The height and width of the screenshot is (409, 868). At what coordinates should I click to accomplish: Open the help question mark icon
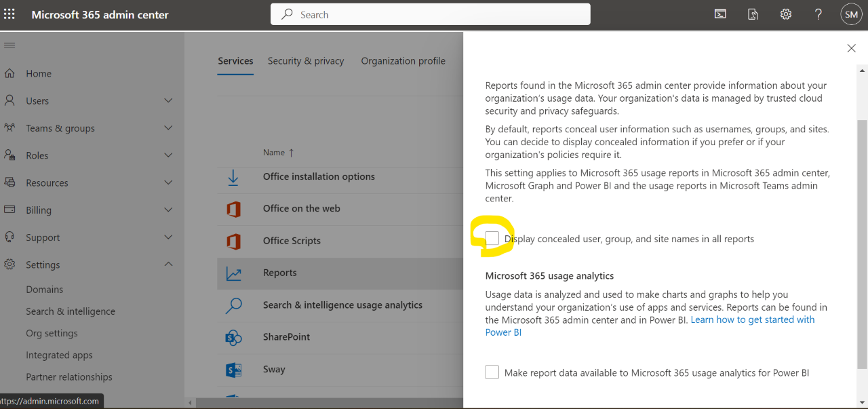(818, 14)
